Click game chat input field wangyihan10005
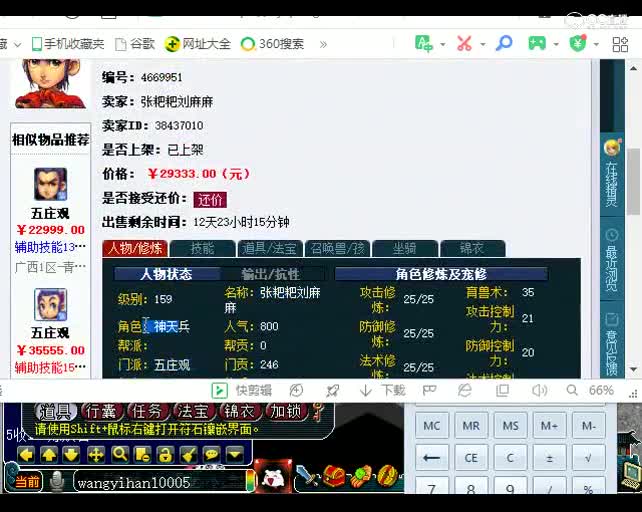This screenshot has width=642, height=512. pos(160,482)
